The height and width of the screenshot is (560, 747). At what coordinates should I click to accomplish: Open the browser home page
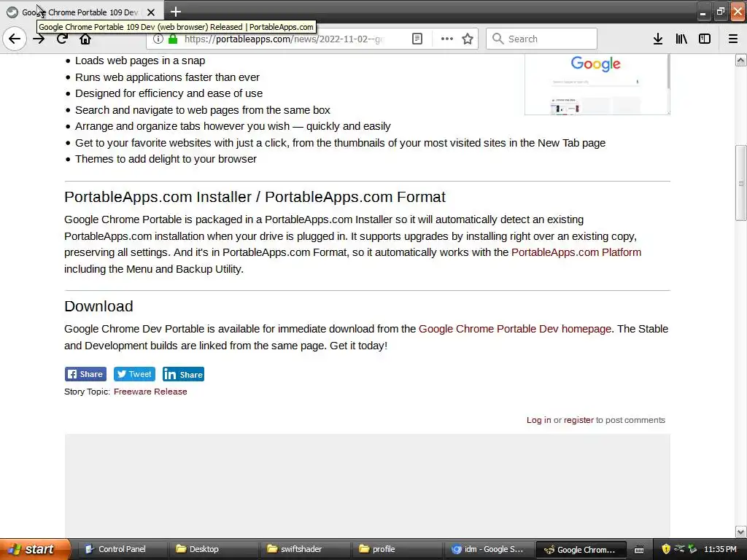point(85,39)
